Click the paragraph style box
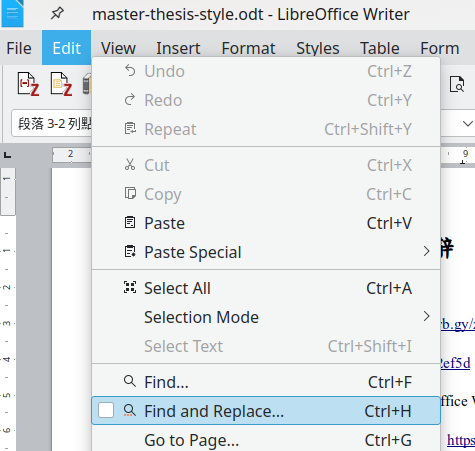The image size is (475, 451). click(52, 124)
